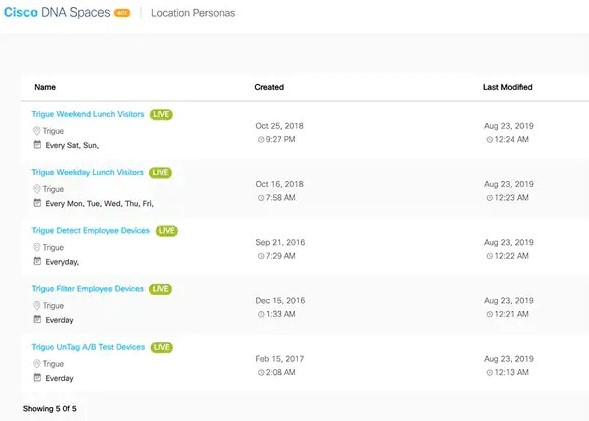Open Trigue UnTag A/B Test Devices persona
Viewport: 589px width, 421px height.
click(88, 347)
